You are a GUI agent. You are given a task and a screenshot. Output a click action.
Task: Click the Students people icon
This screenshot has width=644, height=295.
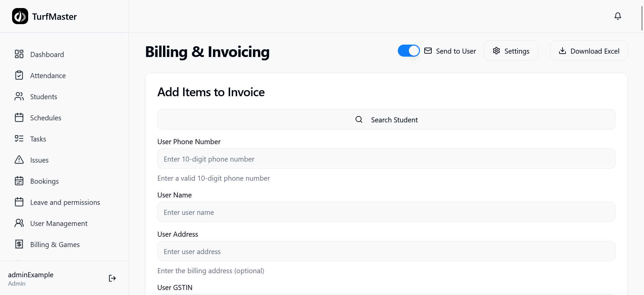(19, 97)
